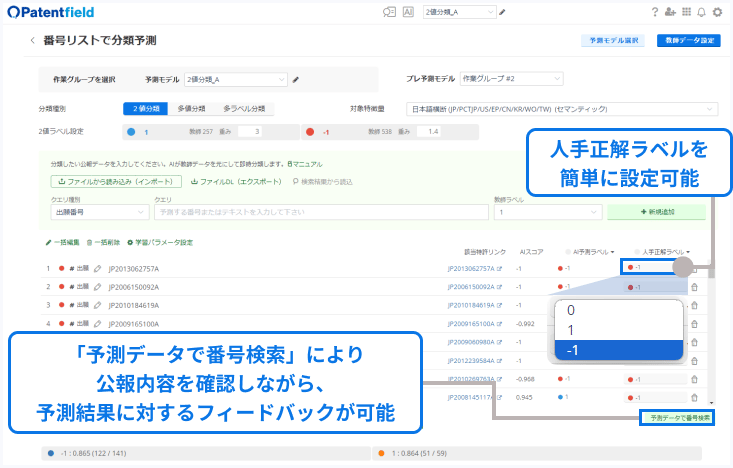The height and width of the screenshot is (468, 733).
Task: Open the apps grid icon
Action: click(x=686, y=12)
